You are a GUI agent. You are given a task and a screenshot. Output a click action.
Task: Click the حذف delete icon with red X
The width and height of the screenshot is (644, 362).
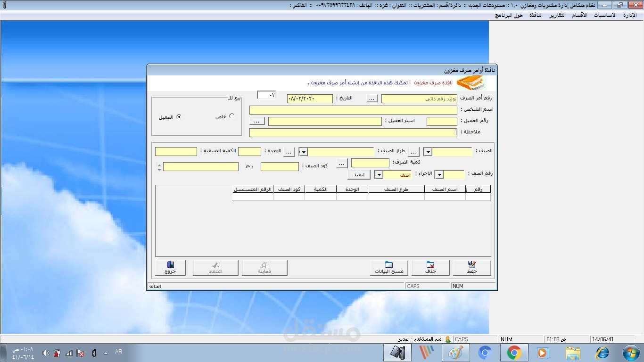430,266
